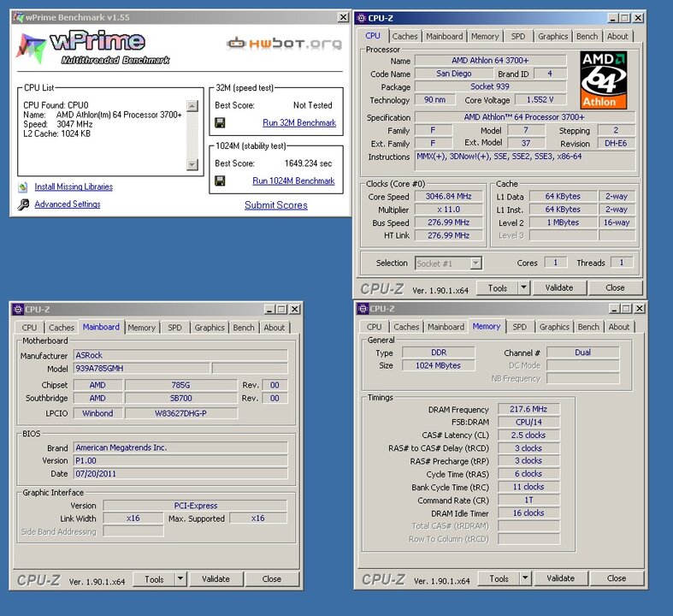The height and width of the screenshot is (616, 673).
Task: Click Validate in the CPU tab window
Action: coord(559,287)
